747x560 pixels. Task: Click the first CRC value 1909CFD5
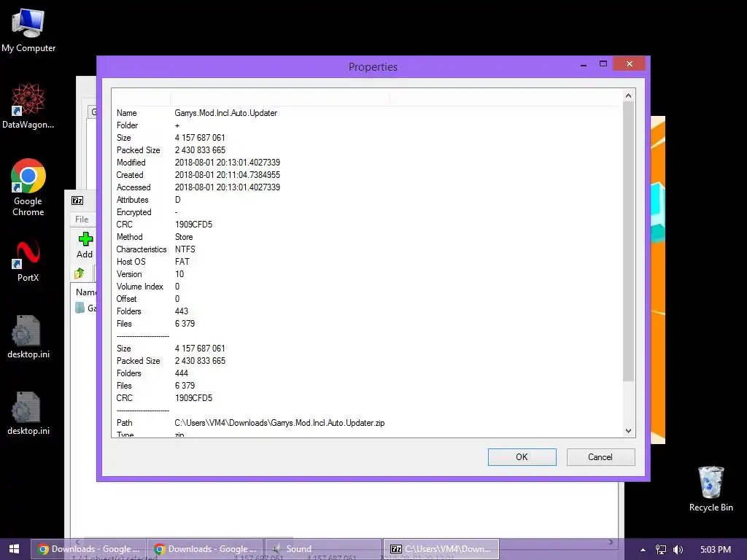point(193,225)
